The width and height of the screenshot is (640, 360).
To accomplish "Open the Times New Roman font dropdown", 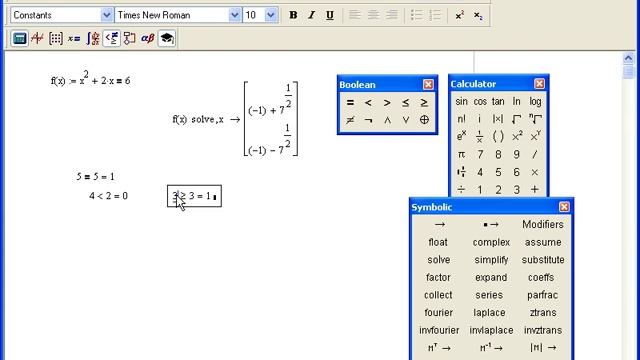I will [234, 15].
